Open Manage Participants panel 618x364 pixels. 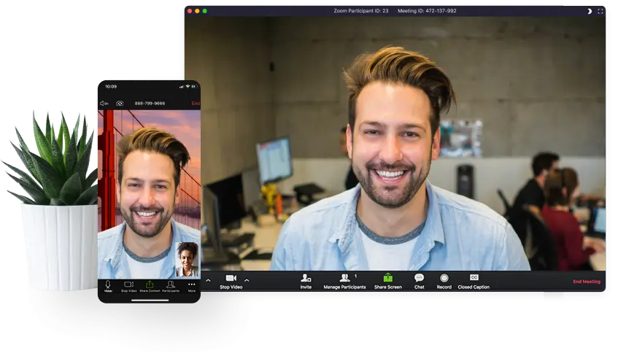[x=344, y=282]
